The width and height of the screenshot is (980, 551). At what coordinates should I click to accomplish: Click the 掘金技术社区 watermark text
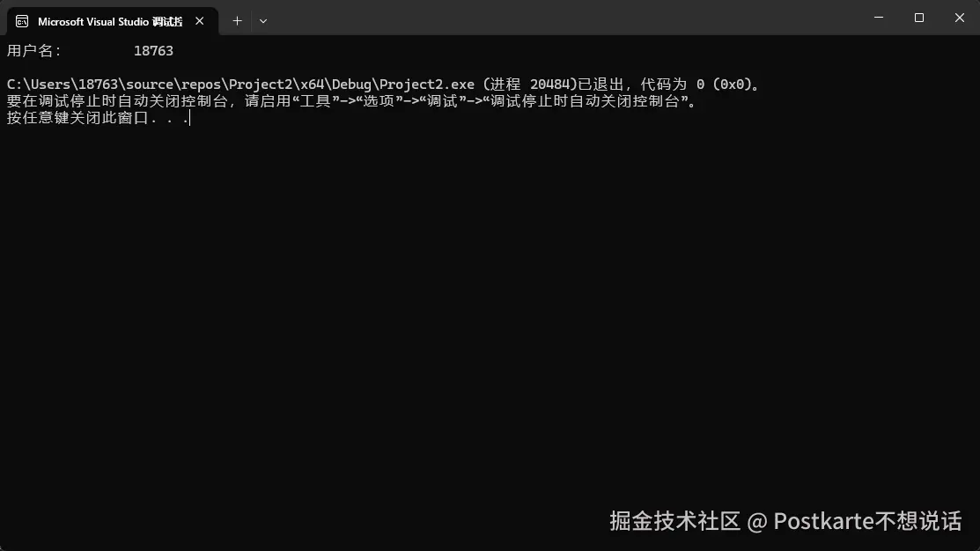point(675,521)
